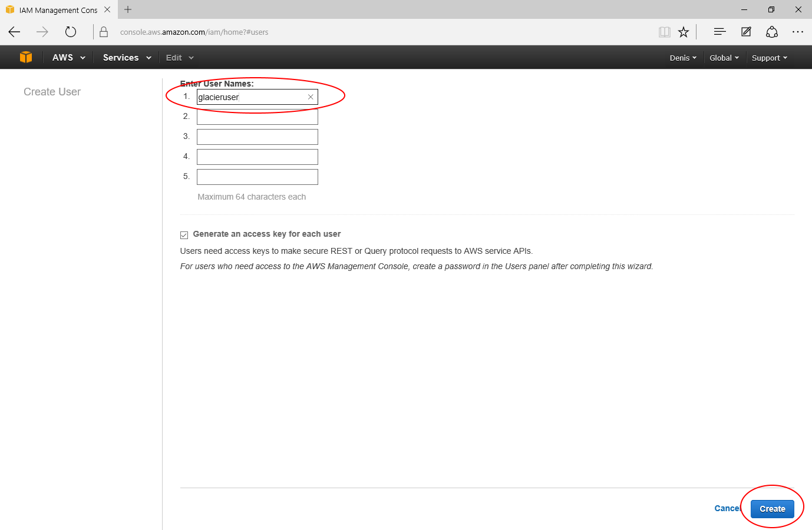Open the Support dropdown menu
This screenshot has width=812, height=530.
pos(770,58)
